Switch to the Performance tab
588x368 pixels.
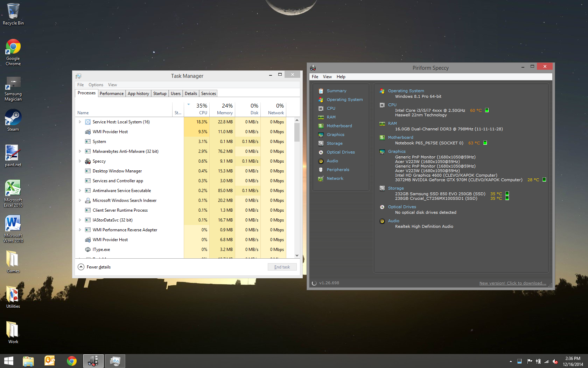tap(112, 94)
